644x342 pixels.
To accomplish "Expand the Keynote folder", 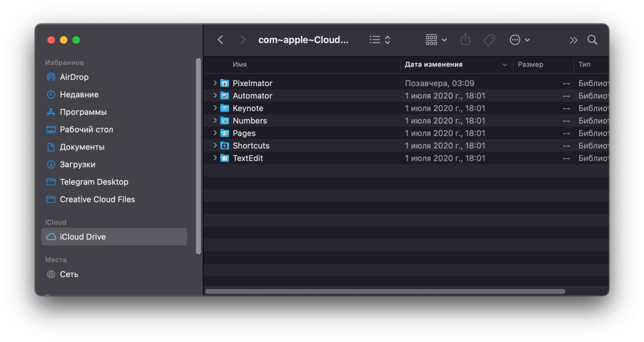I will 215,108.
